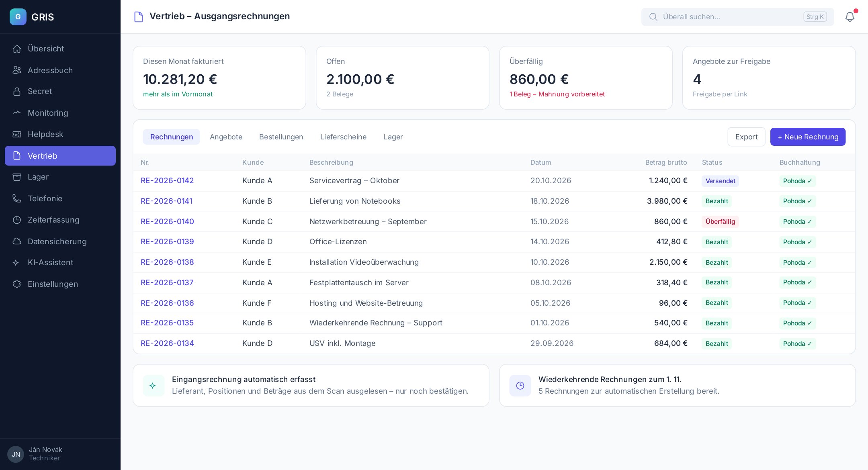Open invoice RE-2026-0137
868x470 pixels.
167,283
